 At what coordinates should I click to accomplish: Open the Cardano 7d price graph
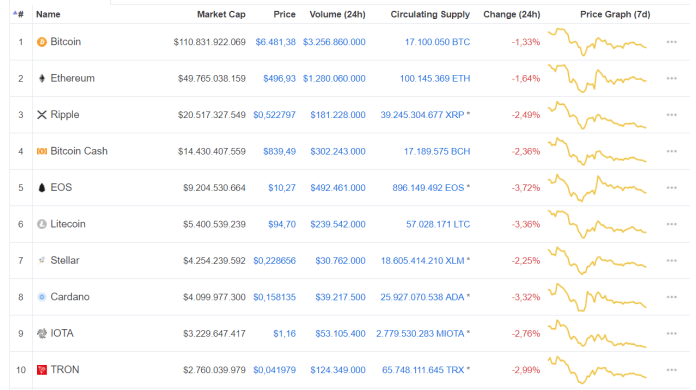[x=597, y=297]
